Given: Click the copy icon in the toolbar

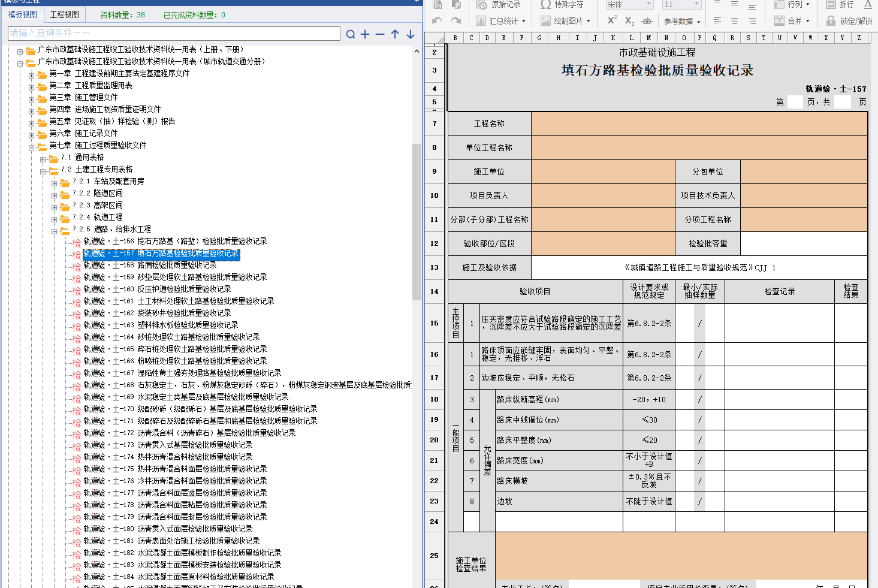Looking at the screenshot, I should (x=438, y=4).
